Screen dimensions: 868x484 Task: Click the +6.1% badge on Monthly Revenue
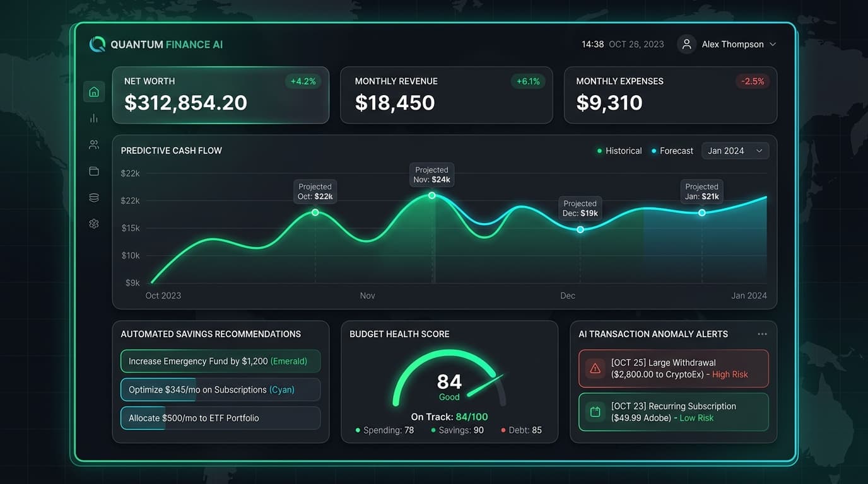528,81
